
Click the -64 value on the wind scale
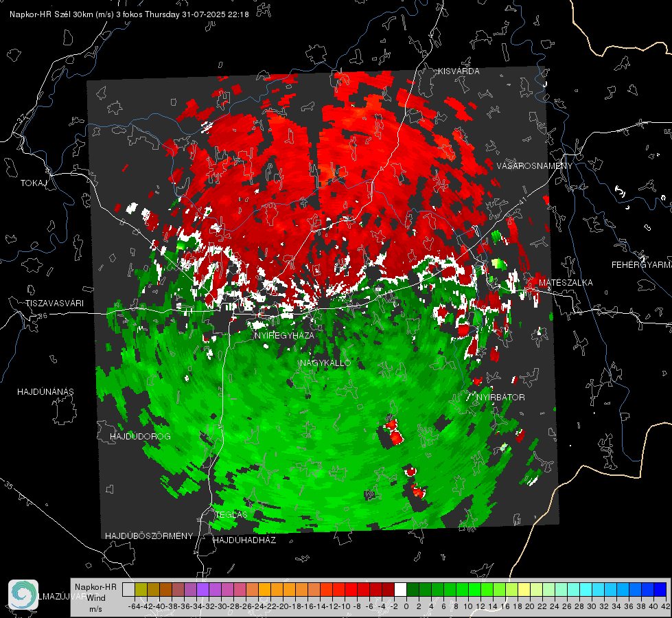134,606
